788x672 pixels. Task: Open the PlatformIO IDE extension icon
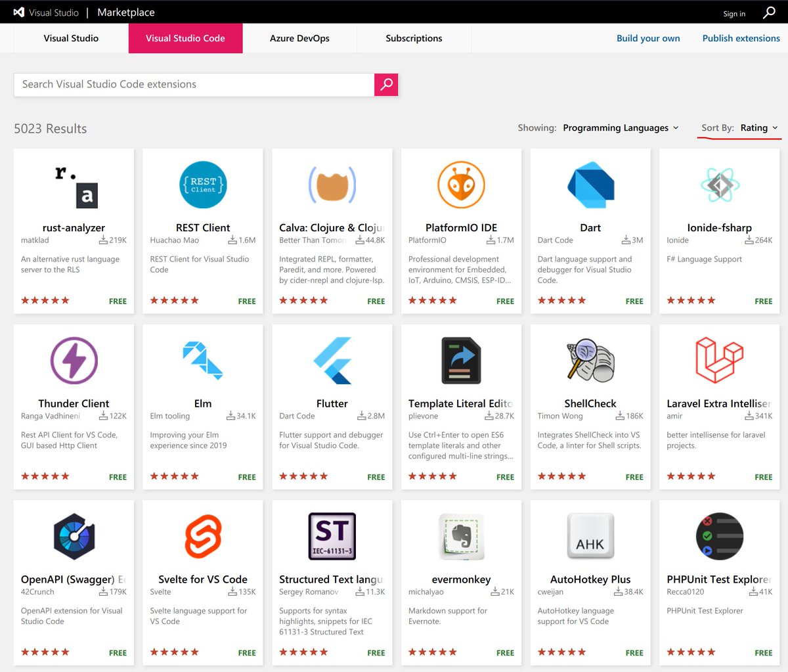click(460, 185)
